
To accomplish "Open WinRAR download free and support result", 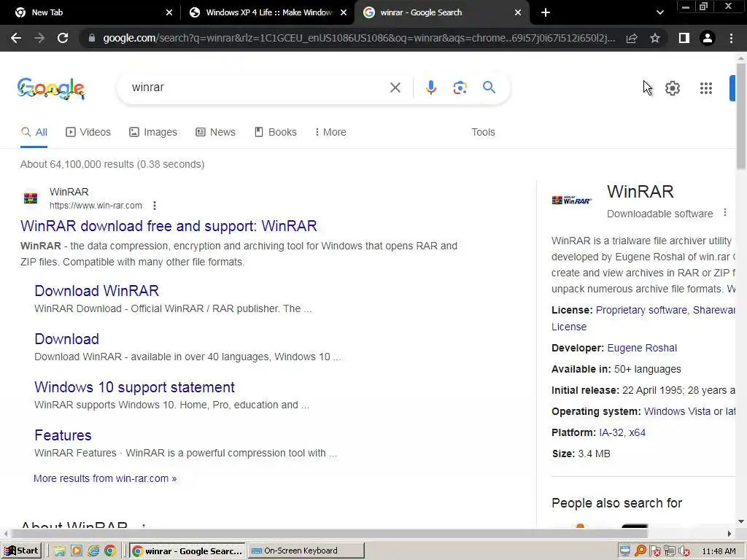I will tap(169, 226).
